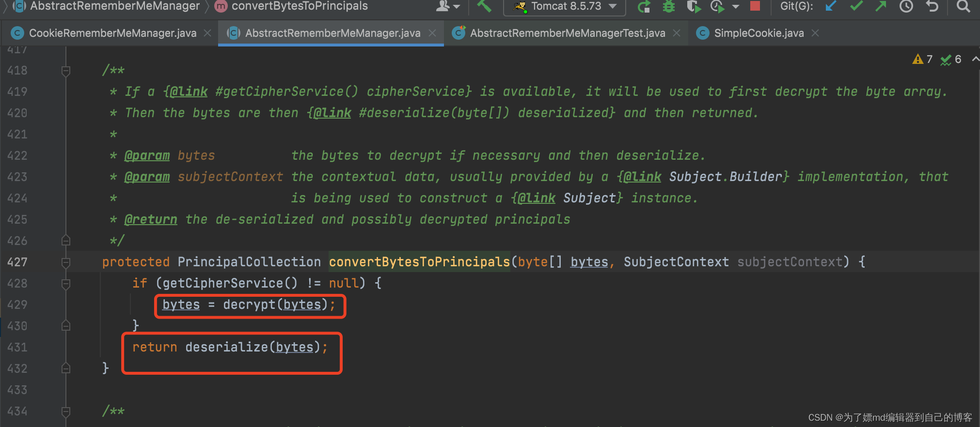Click the @return tag on line 425
Viewport: 980px width, 427px height.
(151, 219)
